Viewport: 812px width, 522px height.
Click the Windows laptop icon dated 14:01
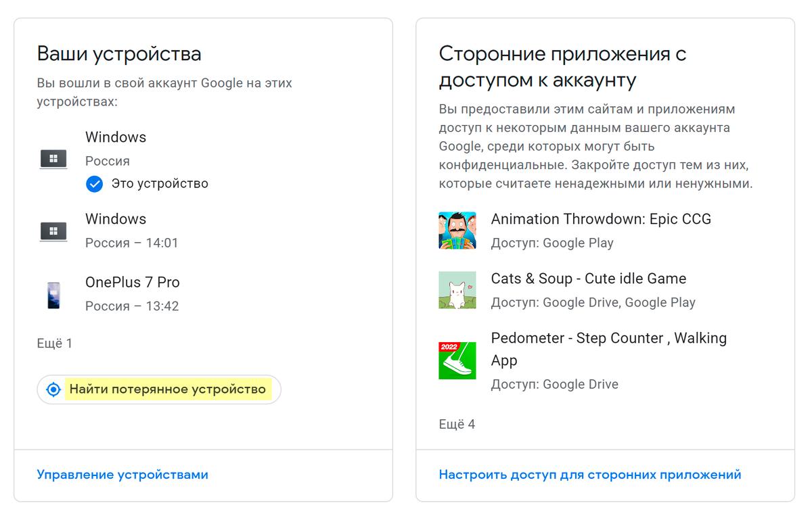(53, 231)
